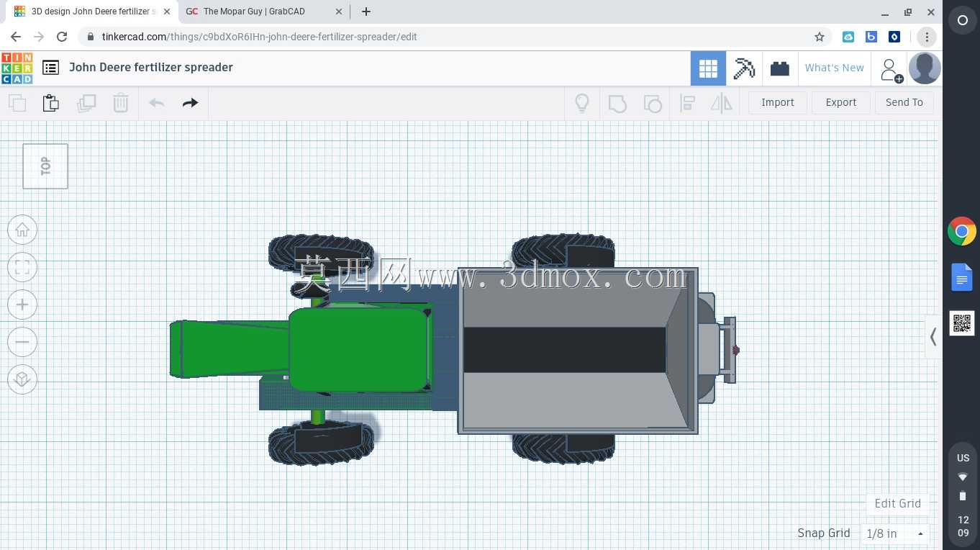The image size is (980, 550).
Task: Open the ChromeOS launcher circle
Action: (x=962, y=21)
